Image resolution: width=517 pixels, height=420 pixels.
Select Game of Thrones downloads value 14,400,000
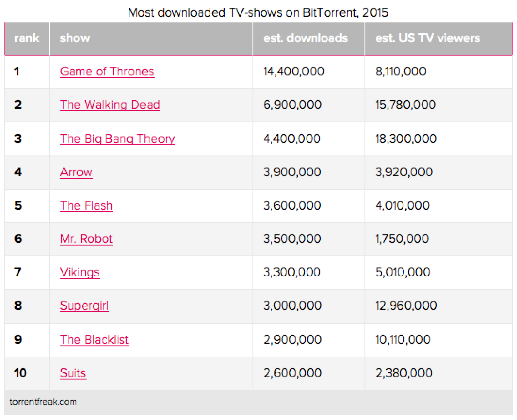point(294,71)
